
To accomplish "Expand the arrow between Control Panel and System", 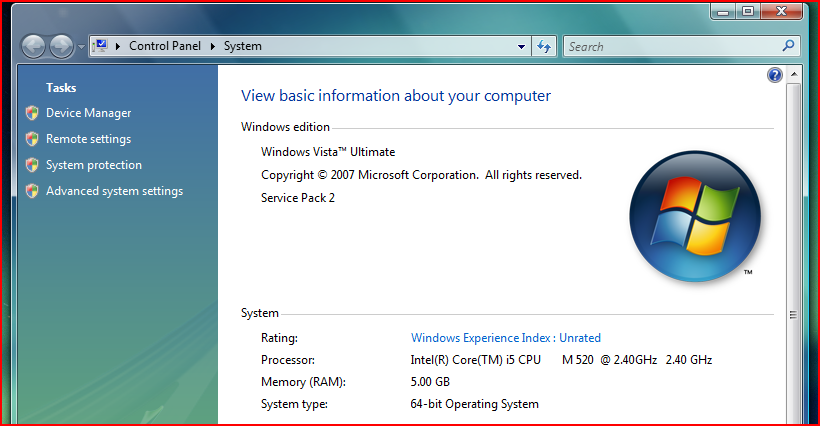I will (x=212, y=46).
